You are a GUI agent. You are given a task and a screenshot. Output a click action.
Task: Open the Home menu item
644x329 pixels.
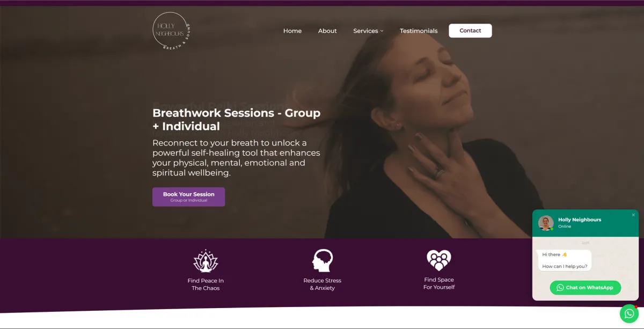pyautogui.click(x=292, y=31)
